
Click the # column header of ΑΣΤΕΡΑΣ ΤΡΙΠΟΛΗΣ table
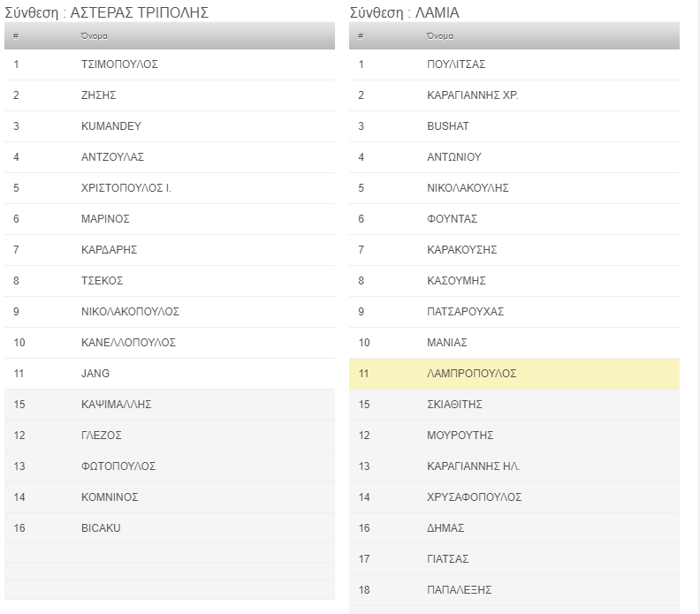pos(16,36)
